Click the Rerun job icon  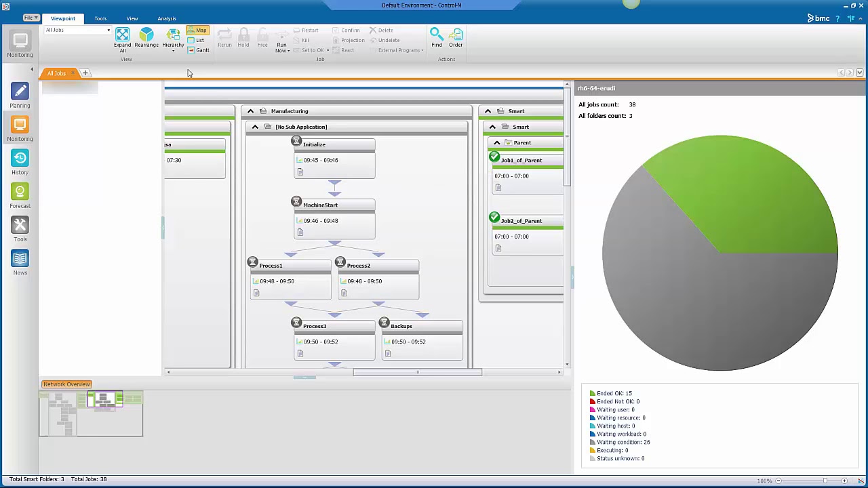[x=224, y=34]
